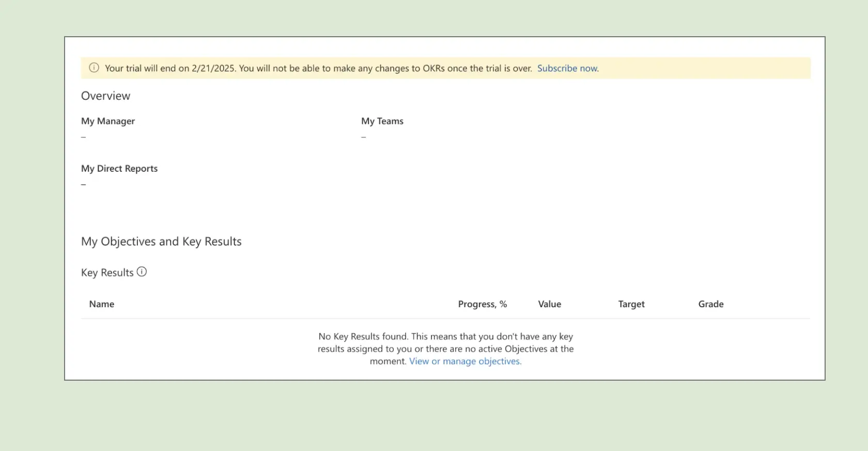Open View or manage objectives link
Viewport: 868px width, 451px height.
click(x=465, y=361)
